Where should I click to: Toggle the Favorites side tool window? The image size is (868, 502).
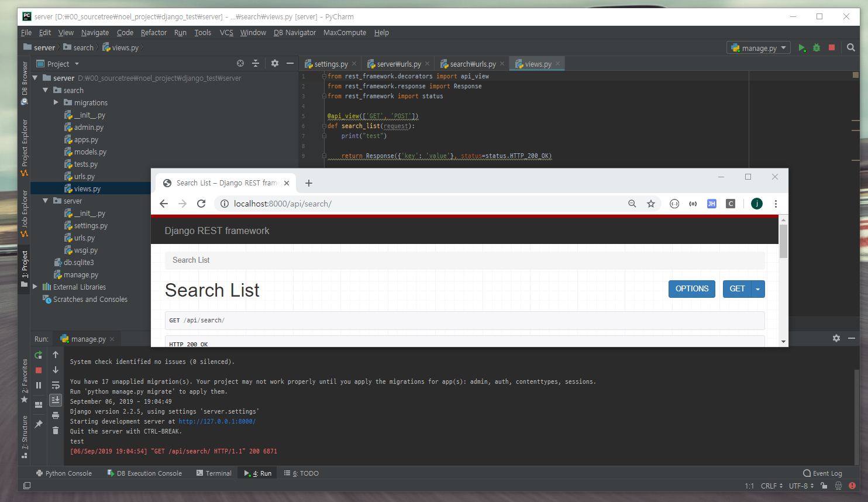25,381
